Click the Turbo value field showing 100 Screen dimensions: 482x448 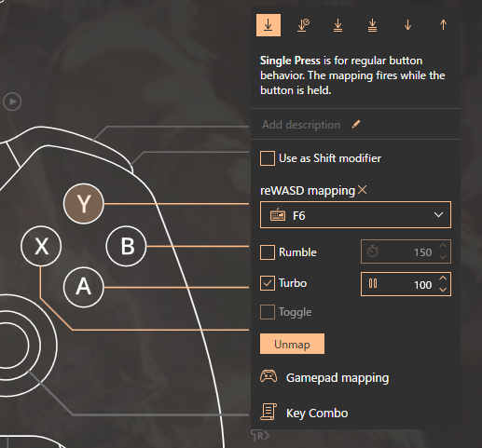click(x=406, y=284)
